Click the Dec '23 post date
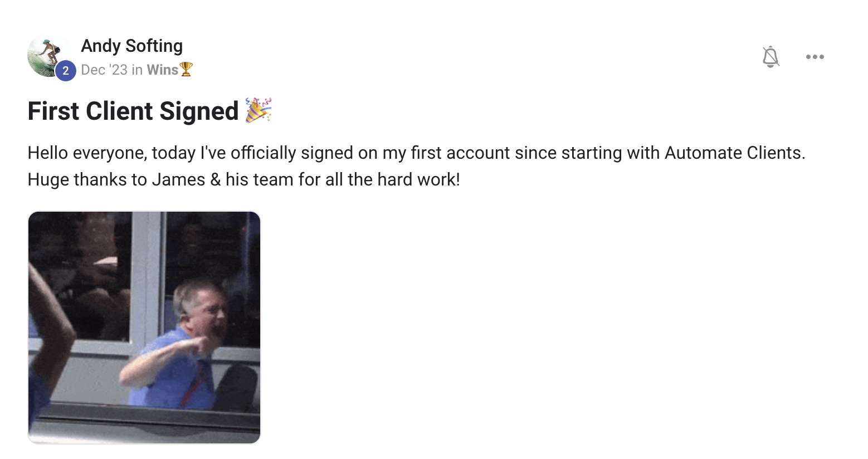Screen dimensions: 868x459 coord(104,70)
